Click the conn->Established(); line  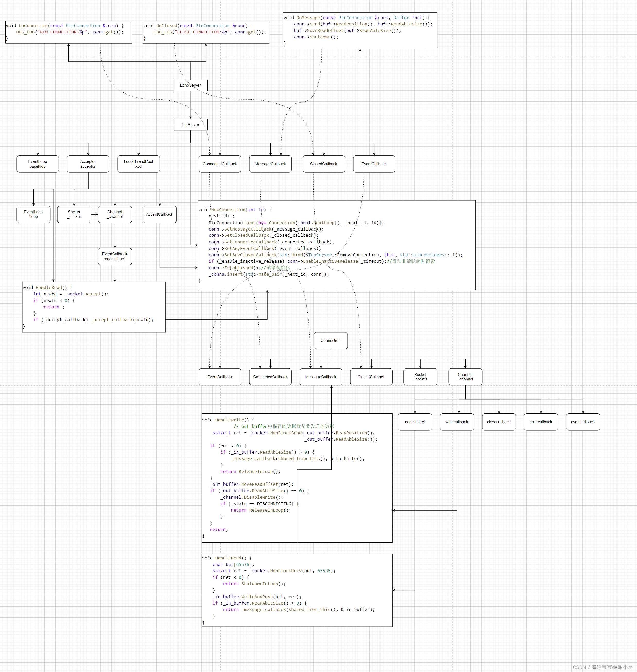click(x=249, y=268)
